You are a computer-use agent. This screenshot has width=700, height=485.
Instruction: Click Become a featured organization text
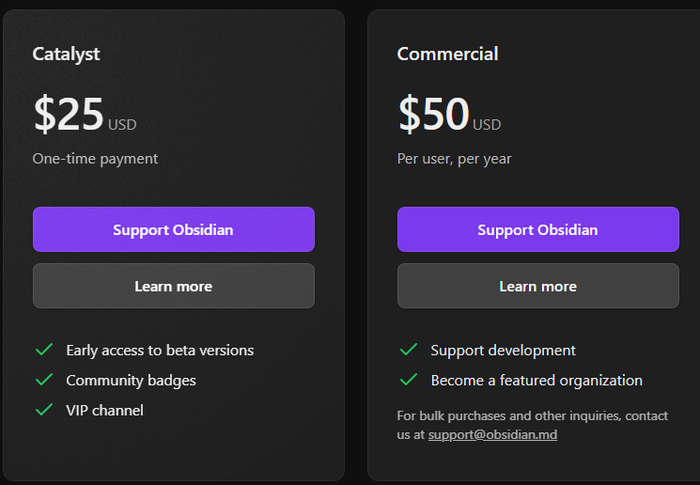(536, 380)
